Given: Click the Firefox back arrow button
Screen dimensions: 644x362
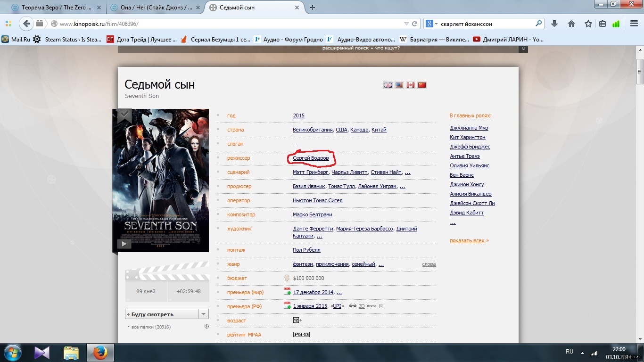Looking at the screenshot, I should click(26, 24).
